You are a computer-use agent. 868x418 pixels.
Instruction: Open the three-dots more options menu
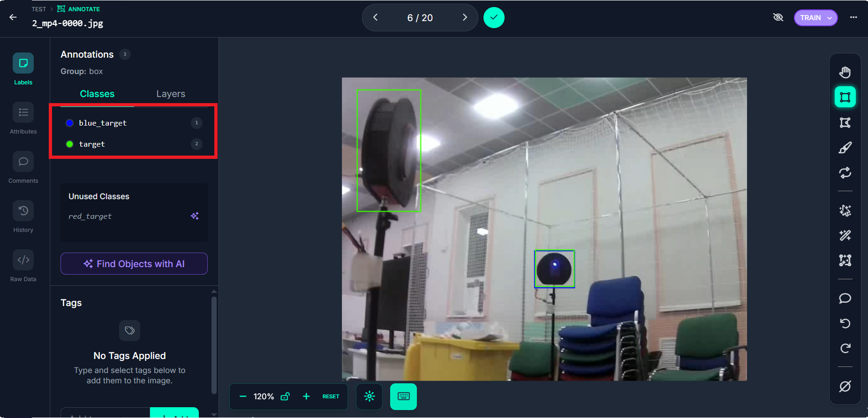(x=853, y=17)
